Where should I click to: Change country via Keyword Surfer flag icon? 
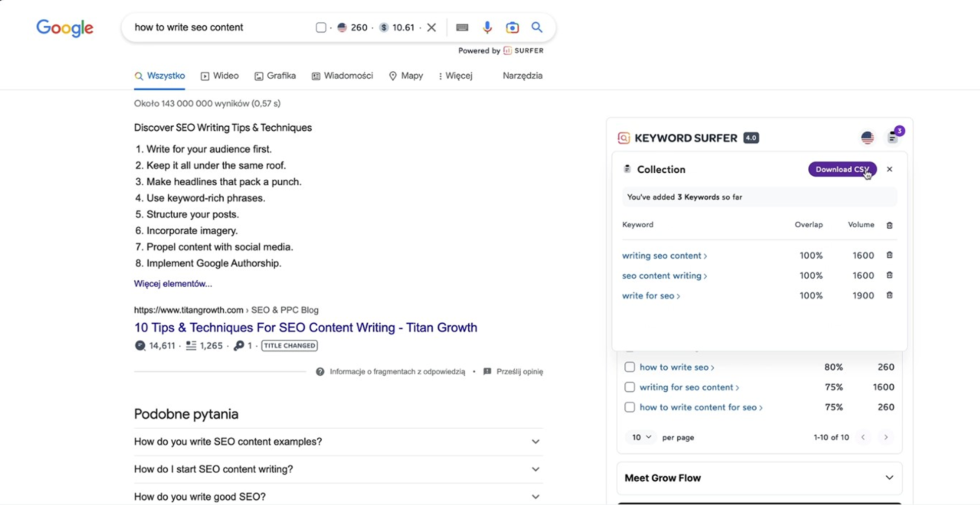(x=867, y=137)
